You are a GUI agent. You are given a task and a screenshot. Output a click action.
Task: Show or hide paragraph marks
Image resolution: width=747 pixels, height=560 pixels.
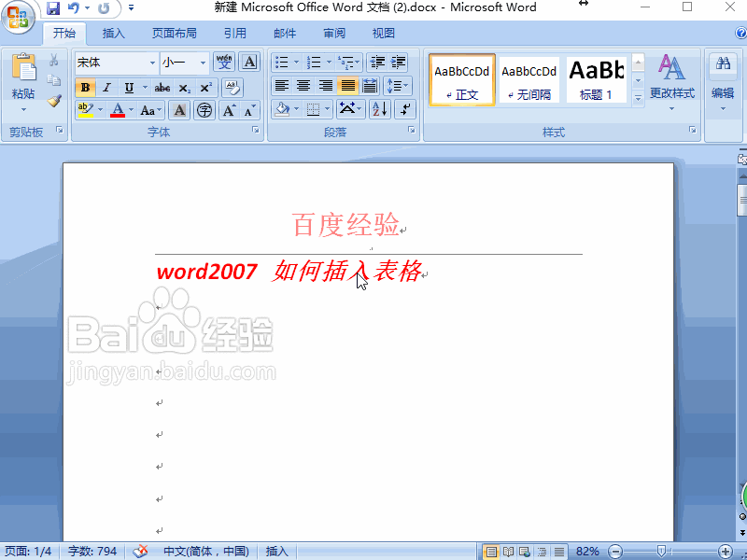click(x=405, y=109)
